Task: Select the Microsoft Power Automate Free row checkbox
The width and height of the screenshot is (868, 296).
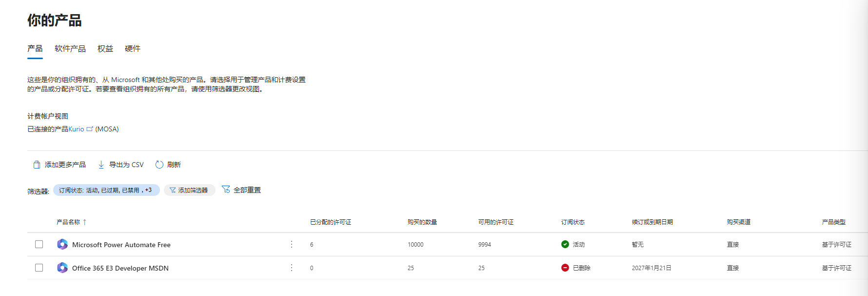Action: (x=39, y=244)
